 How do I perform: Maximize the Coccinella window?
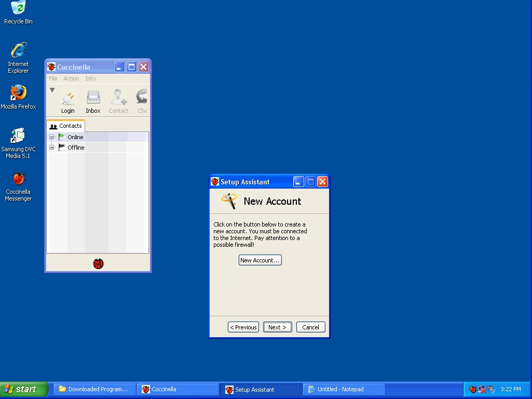point(132,66)
